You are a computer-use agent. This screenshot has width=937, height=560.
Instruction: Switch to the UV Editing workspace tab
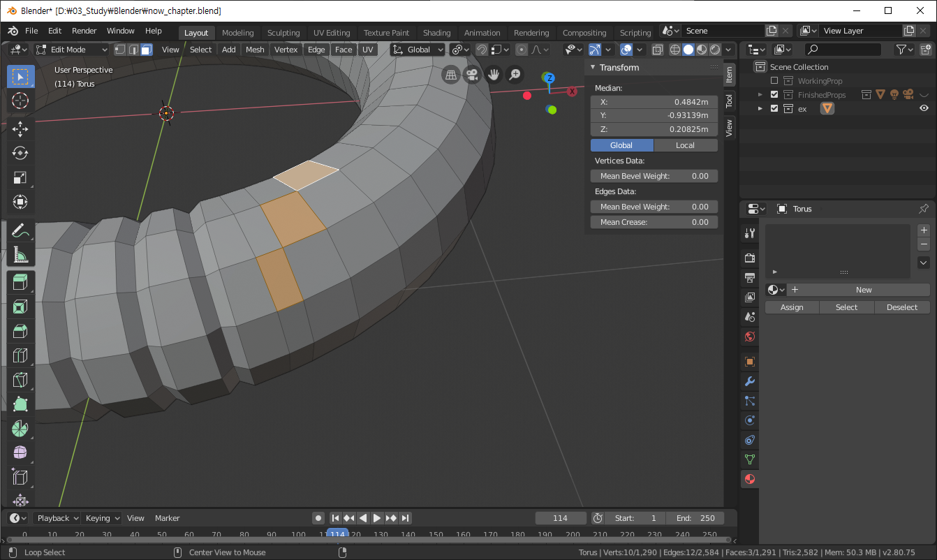pyautogui.click(x=332, y=33)
